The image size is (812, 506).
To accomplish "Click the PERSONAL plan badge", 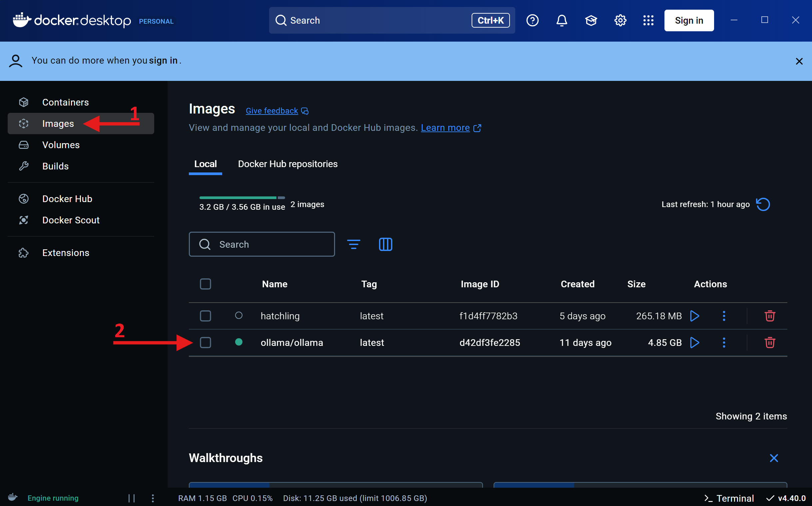I will tap(156, 21).
